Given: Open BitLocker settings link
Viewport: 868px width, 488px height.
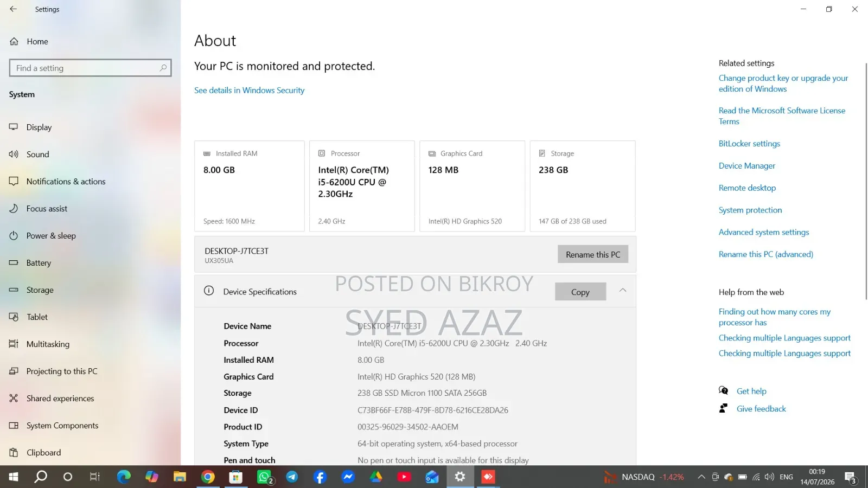Looking at the screenshot, I should [x=749, y=144].
